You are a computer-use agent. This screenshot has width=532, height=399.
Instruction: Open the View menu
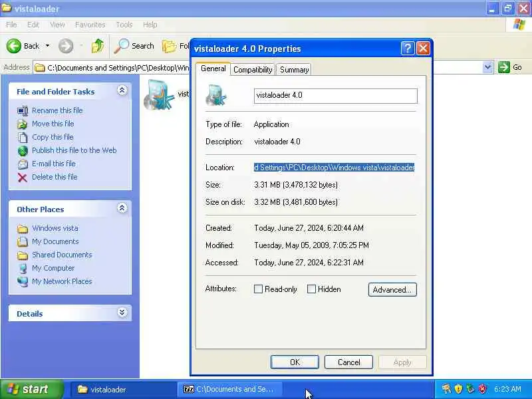click(x=57, y=25)
